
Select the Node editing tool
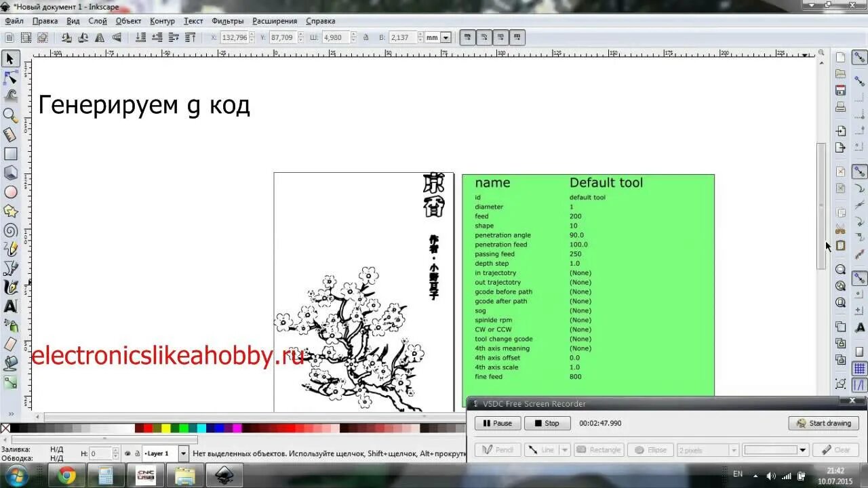tap(10, 78)
